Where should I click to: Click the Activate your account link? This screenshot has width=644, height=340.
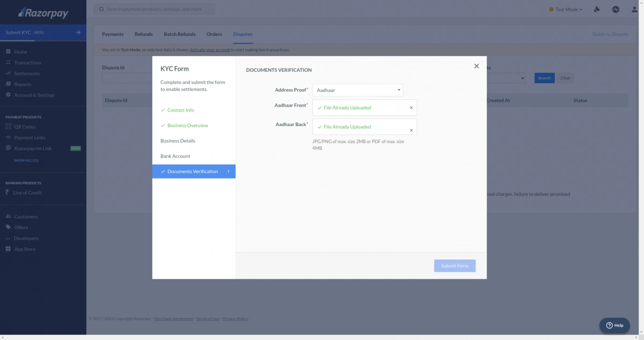click(209, 49)
